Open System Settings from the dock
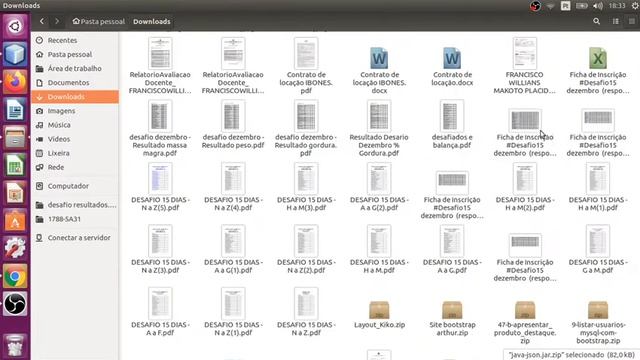The image size is (640, 360). [x=15, y=248]
